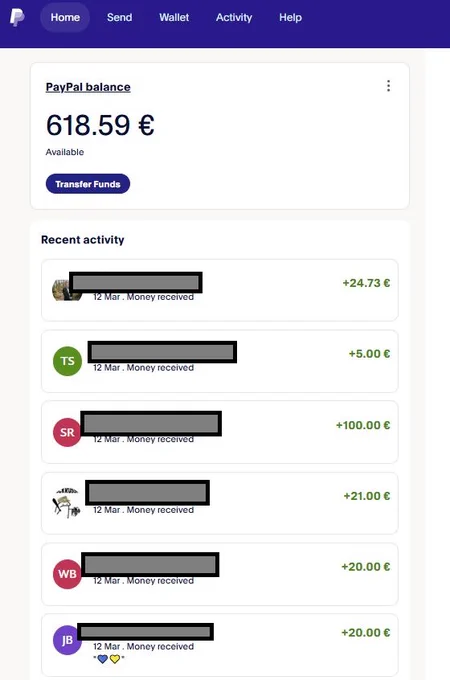Click the PayPal logo icon

[x=17, y=17]
